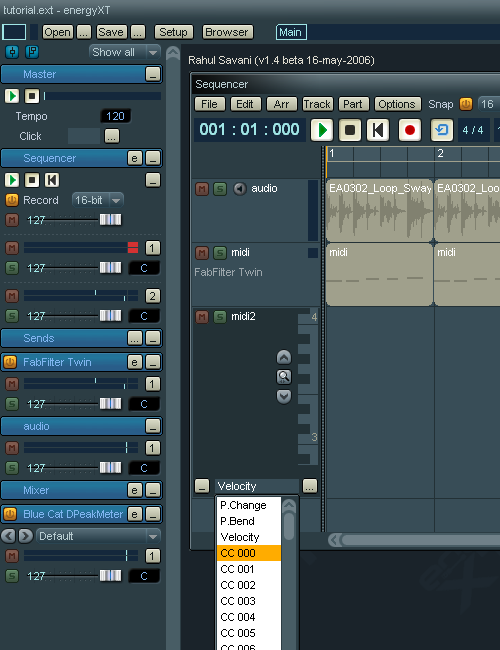
Task: Open Sends options '...' button
Action: click(134, 338)
